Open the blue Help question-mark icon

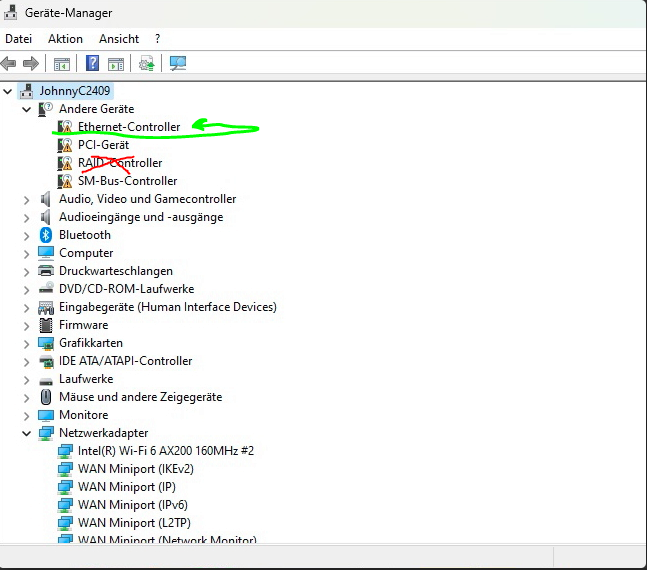(x=92, y=63)
